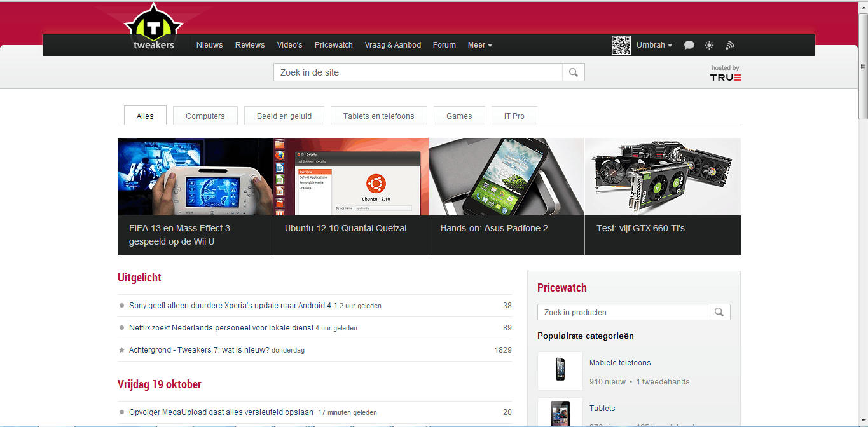
Task: Click the 89 comments count
Action: [x=507, y=328]
